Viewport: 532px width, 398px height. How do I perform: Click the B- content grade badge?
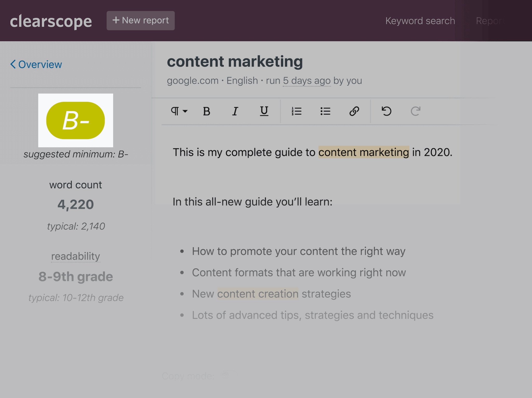point(76,120)
